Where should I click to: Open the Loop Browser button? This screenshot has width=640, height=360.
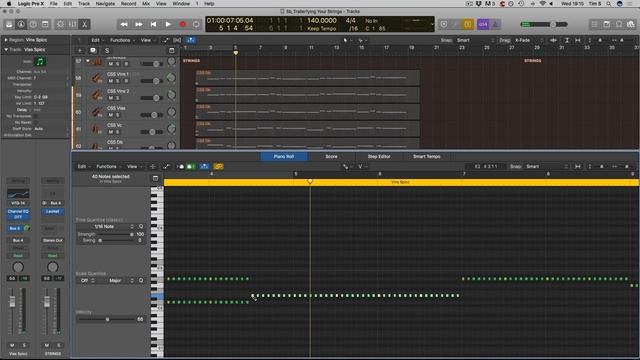click(619, 24)
